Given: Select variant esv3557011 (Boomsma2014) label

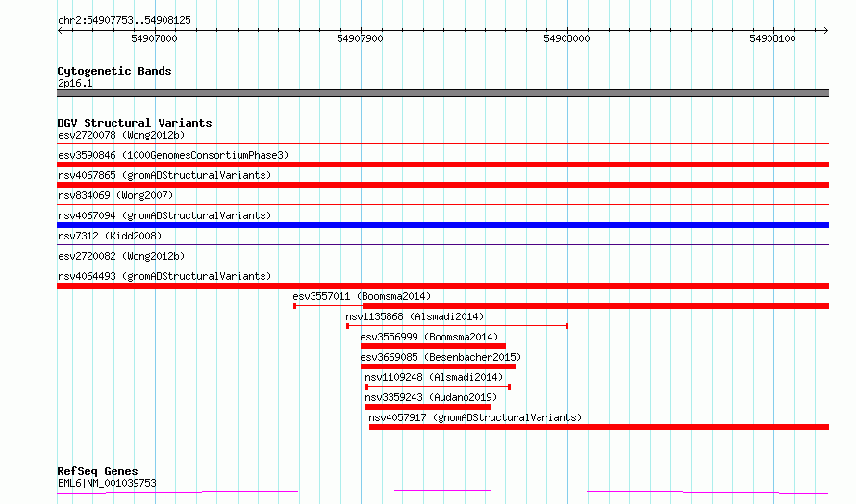Looking at the screenshot, I should click(x=362, y=296).
